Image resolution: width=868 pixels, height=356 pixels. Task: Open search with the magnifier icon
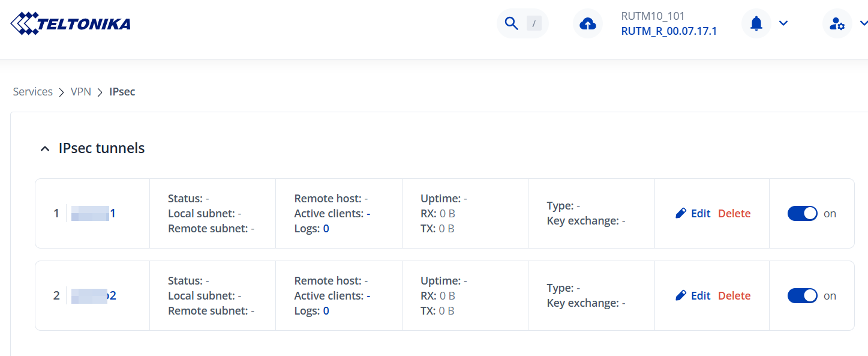tap(511, 23)
